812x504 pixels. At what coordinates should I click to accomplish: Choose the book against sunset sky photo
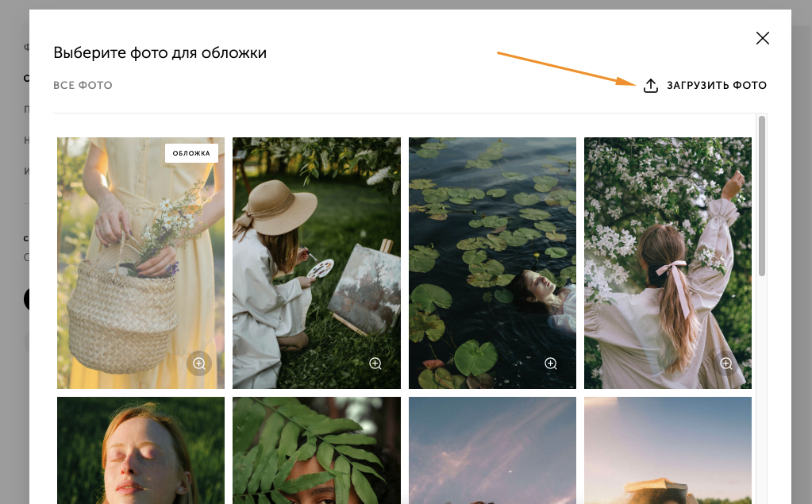pyautogui.click(x=668, y=451)
